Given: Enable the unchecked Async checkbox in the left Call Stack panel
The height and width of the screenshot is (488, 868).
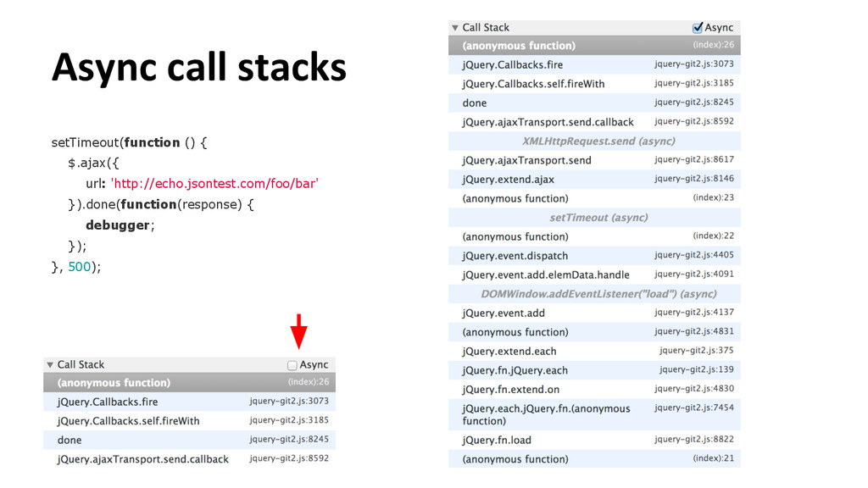Looking at the screenshot, I should pos(292,365).
